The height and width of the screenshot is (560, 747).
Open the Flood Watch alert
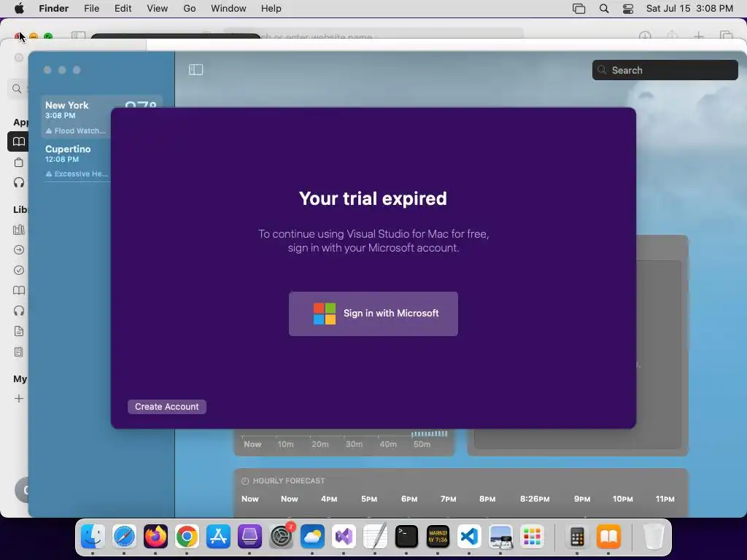tap(76, 131)
